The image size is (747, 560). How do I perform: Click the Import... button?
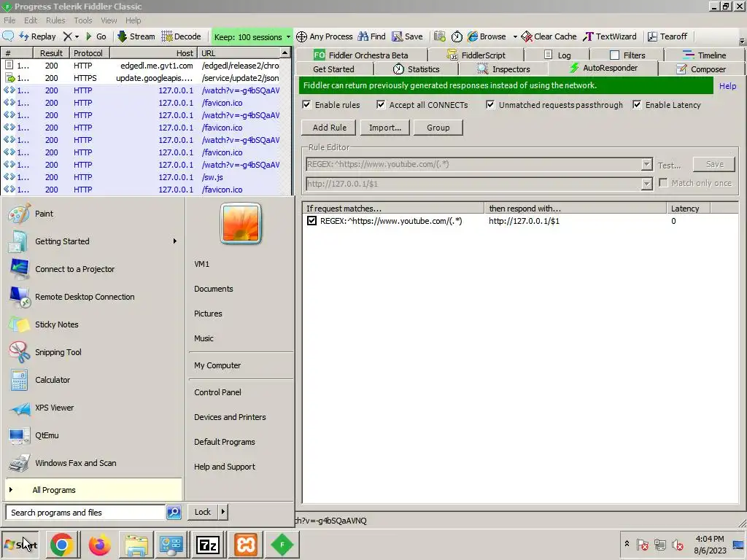(385, 128)
